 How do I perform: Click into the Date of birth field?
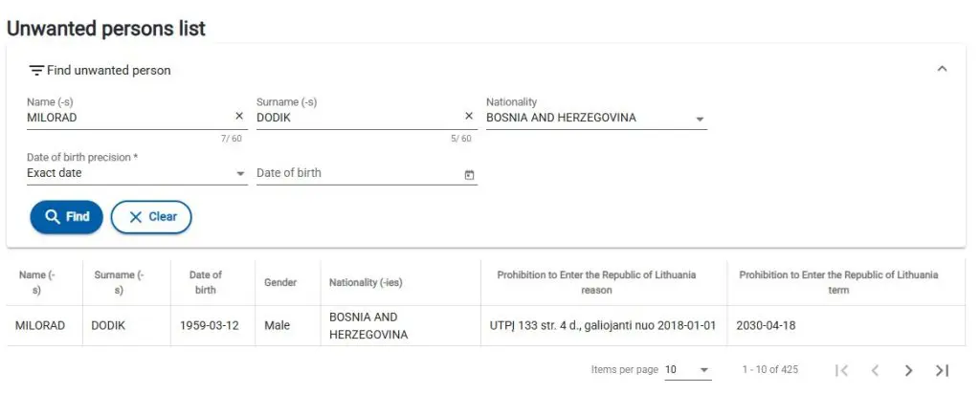tap(359, 174)
